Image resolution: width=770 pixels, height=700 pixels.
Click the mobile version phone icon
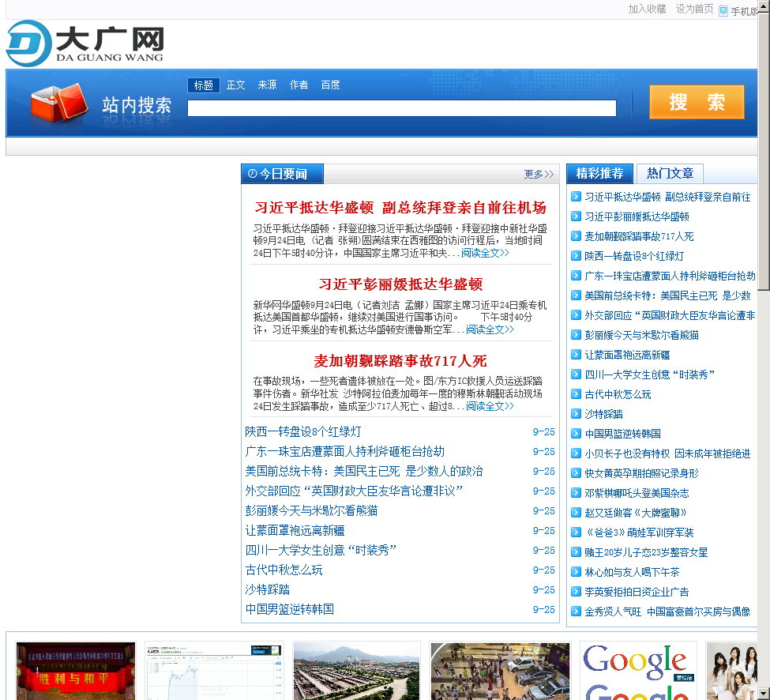(x=723, y=11)
